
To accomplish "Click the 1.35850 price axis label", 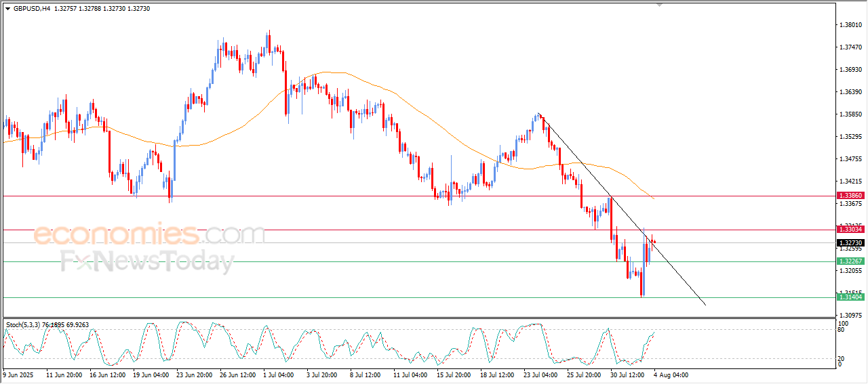I will tap(850, 114).
